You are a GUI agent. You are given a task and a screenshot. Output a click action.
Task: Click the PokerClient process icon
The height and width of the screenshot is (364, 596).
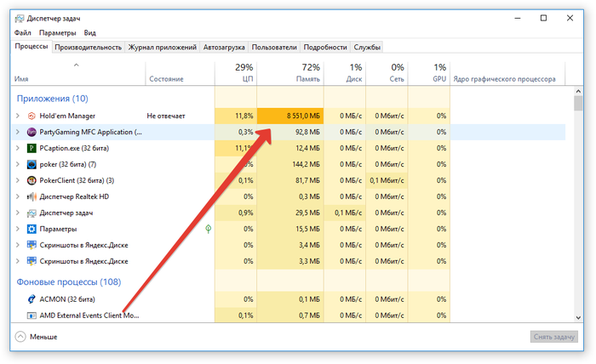click(32, 180)
